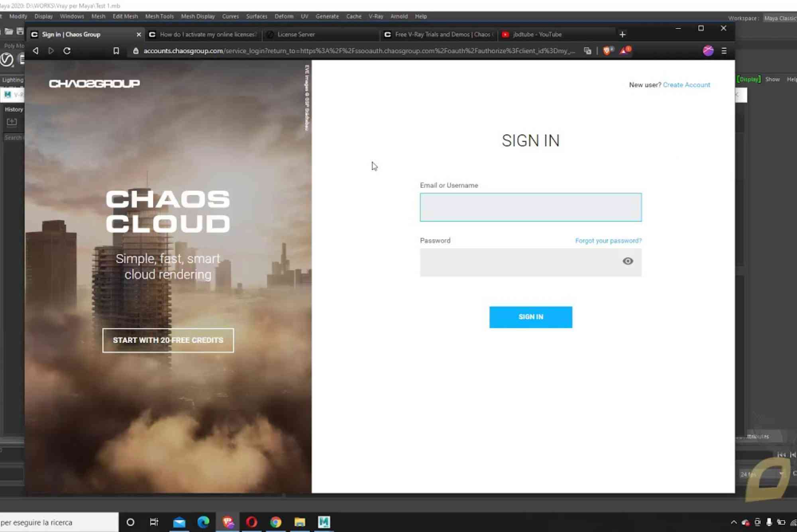Click the browser address bar URL
The height and width of the screenshot is (532, 797).
coord(359,51)
